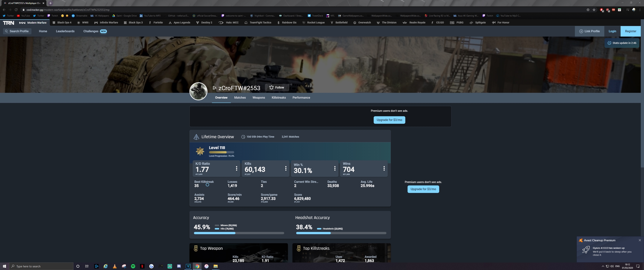This screenshot has height=270, width=644.
Task: Click the browser reload icon
Action: 16,10
